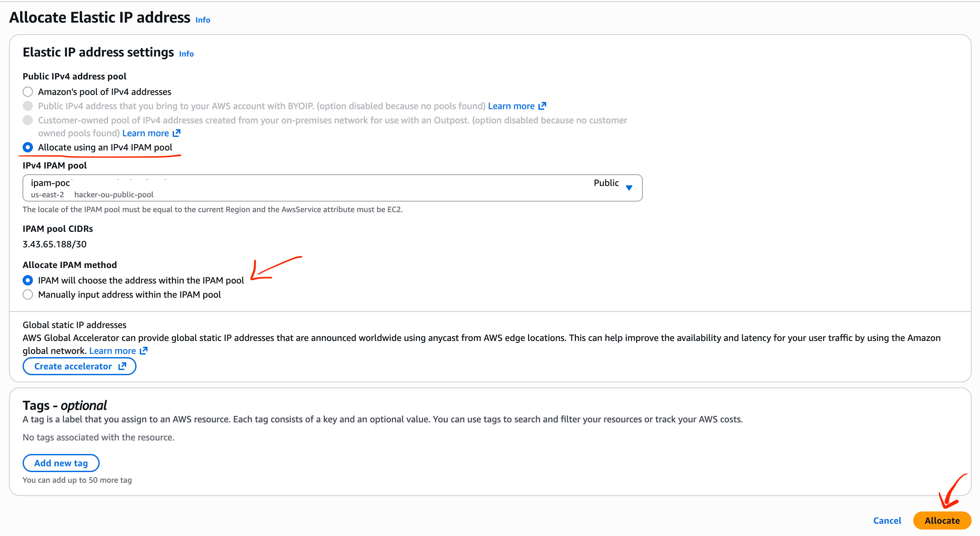Click the Public label in pool selector

point(606,183)
